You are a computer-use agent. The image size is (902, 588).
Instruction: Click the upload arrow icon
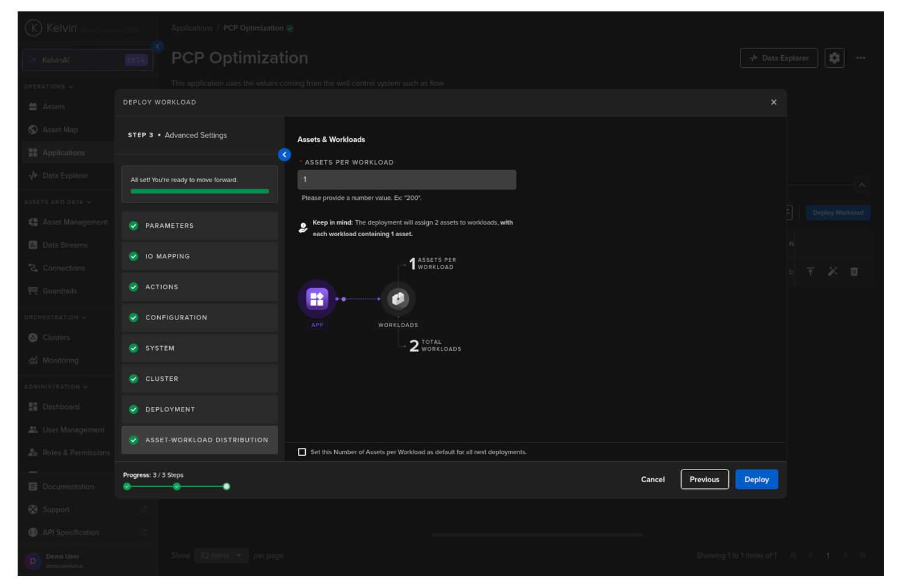pos(810,272)
